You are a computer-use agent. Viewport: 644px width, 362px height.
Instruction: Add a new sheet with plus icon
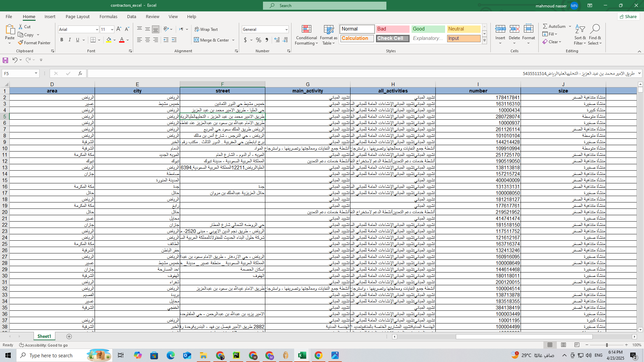69,336
